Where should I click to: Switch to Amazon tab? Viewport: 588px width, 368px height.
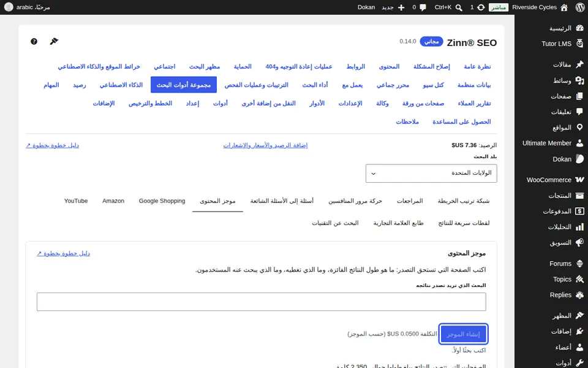click(x=113, y=201)
